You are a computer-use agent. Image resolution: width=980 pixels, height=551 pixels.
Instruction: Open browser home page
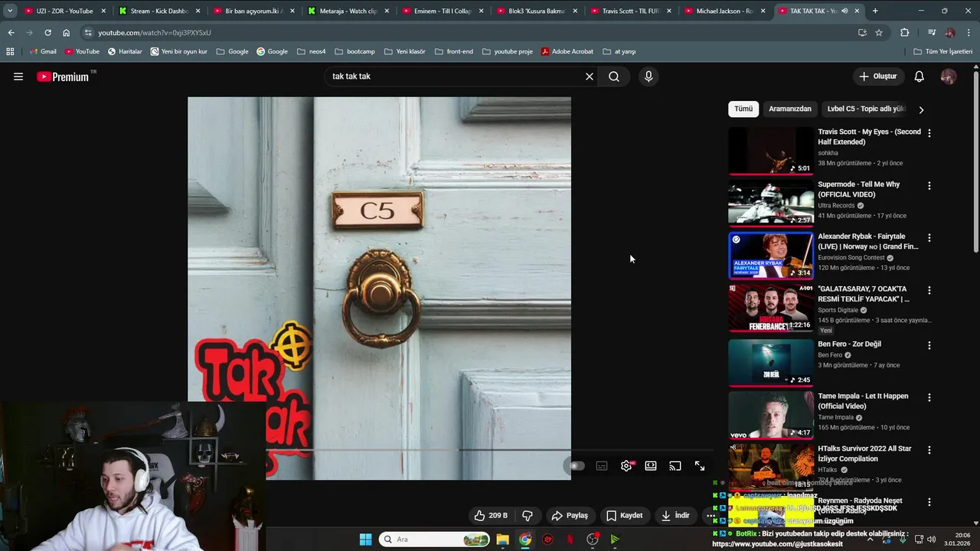66,33
